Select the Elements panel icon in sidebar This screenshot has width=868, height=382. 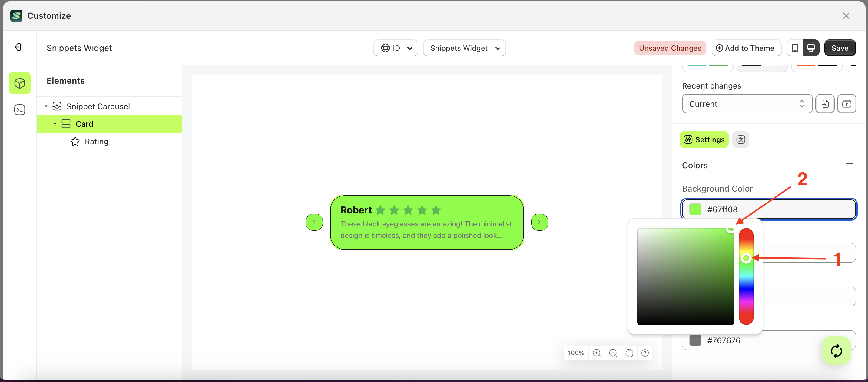pos(20,83)
